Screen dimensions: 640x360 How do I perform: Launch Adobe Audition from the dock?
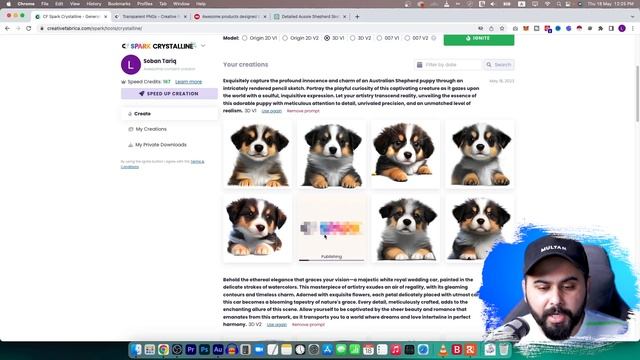pyautogui.click(x=218, y=350)
